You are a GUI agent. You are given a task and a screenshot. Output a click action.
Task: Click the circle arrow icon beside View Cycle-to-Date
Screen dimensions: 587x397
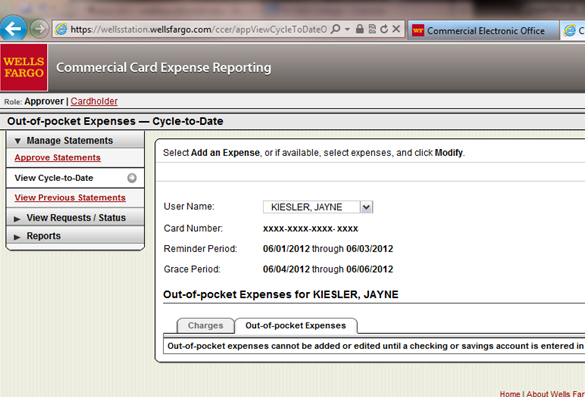[x=132, y=178]
